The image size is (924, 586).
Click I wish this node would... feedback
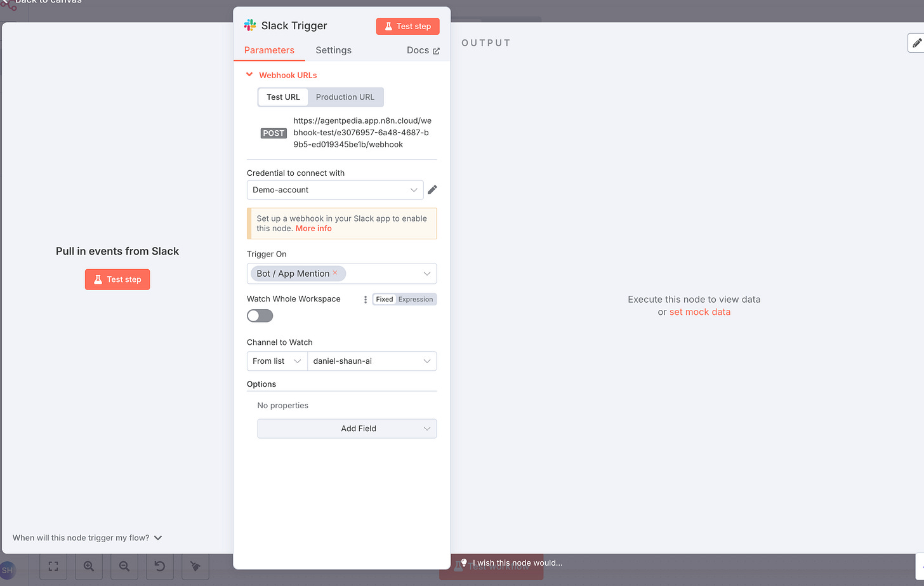coord(517,563)
